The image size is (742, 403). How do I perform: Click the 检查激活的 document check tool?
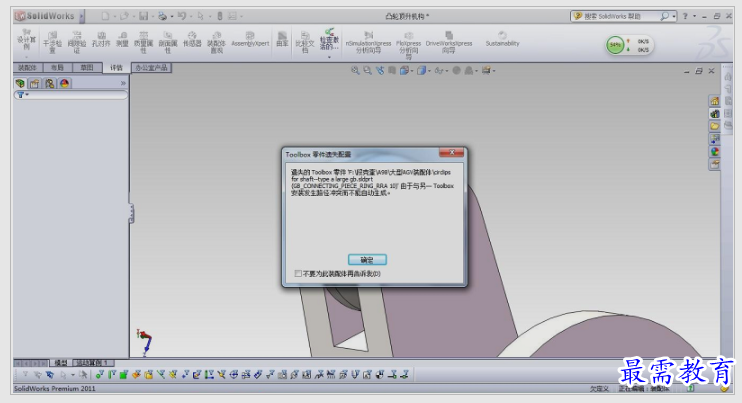(329, 39)
